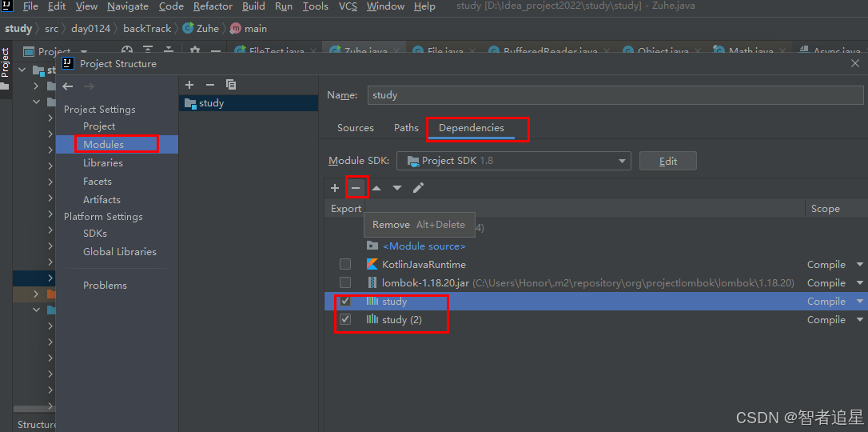Open SDKs under Platform Settings
Viewport: 868px width, 432px height.
click(x=95, y=233)
